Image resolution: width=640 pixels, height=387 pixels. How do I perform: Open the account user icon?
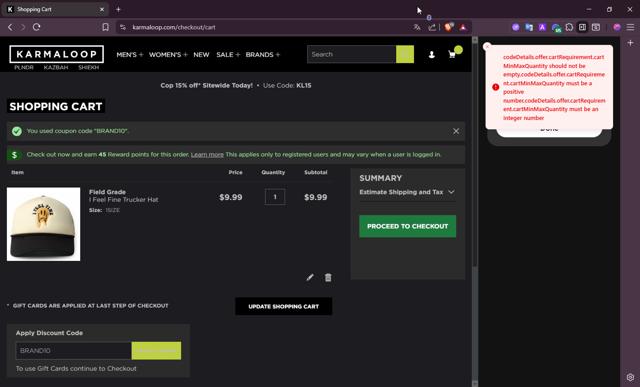431,55
